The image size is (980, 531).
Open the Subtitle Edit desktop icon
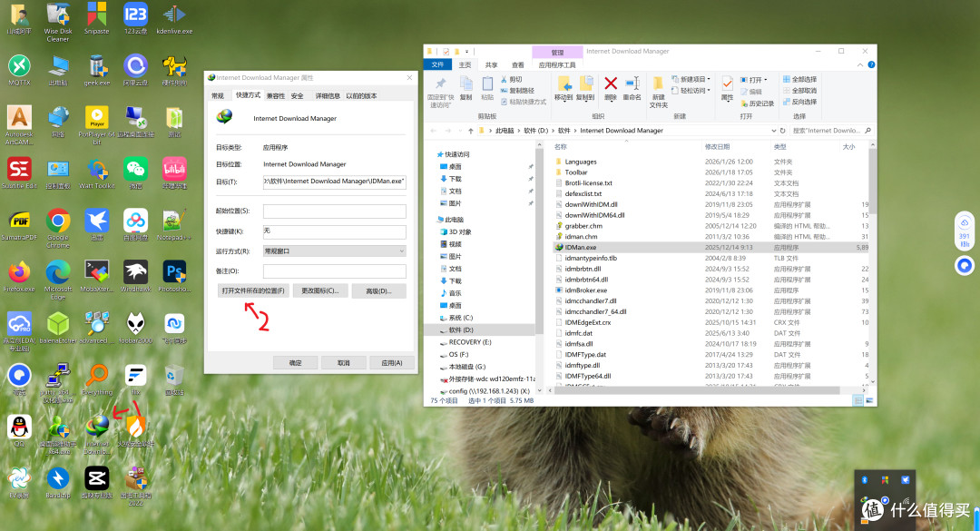pos(19,172)
